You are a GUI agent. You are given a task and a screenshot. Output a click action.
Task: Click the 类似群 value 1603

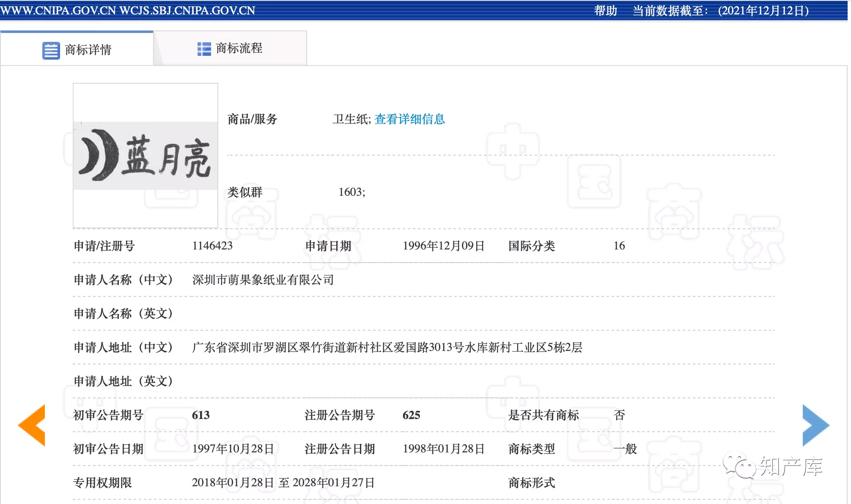pyautogui.click(x=350, y=192)
